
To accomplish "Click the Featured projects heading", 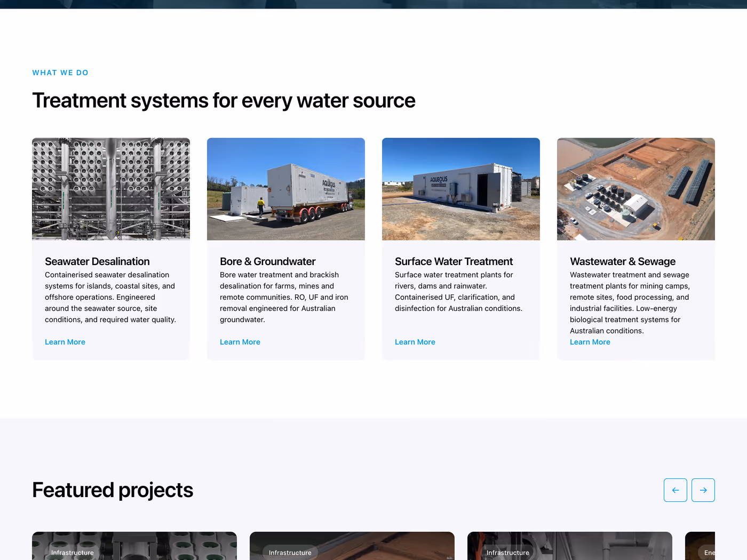I will [x=113, y=490].
